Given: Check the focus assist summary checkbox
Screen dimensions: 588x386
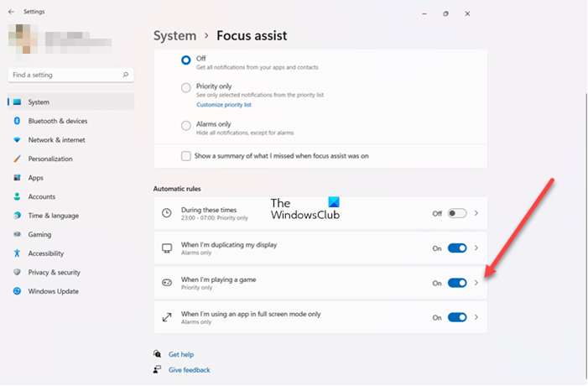Looking at the screenshot, I should click(185, 155).
